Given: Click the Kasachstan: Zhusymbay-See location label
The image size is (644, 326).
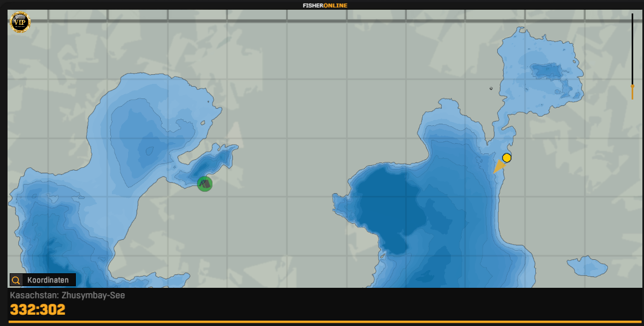Looking at the screenshot, I should (67, 295).
